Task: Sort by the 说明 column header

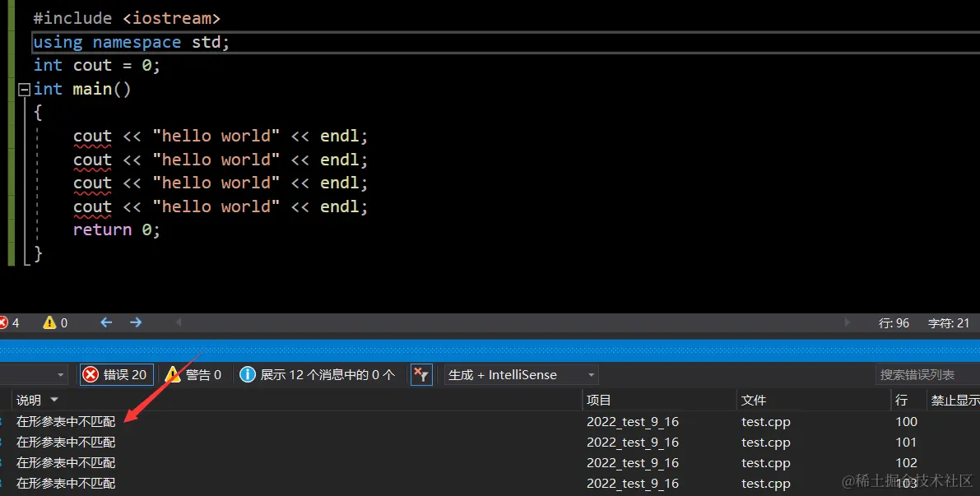Action: coord(29,400)
